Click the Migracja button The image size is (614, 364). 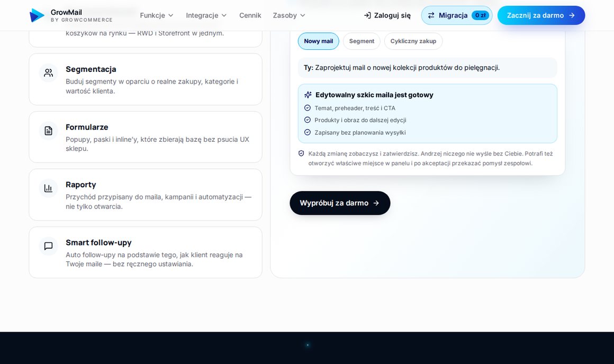[457, 15]
